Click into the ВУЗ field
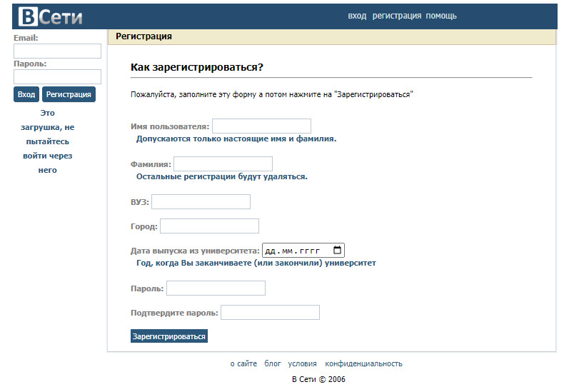 point(201,202)
